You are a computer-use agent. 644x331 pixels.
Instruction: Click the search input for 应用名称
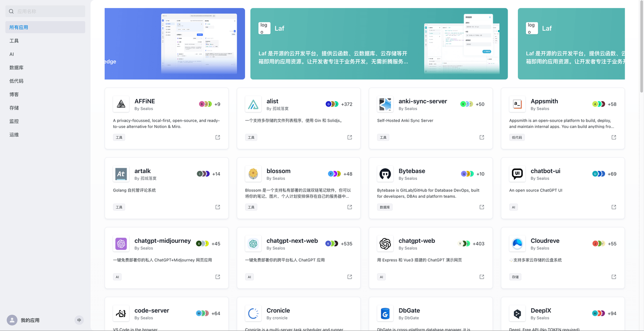coord(45,11)
